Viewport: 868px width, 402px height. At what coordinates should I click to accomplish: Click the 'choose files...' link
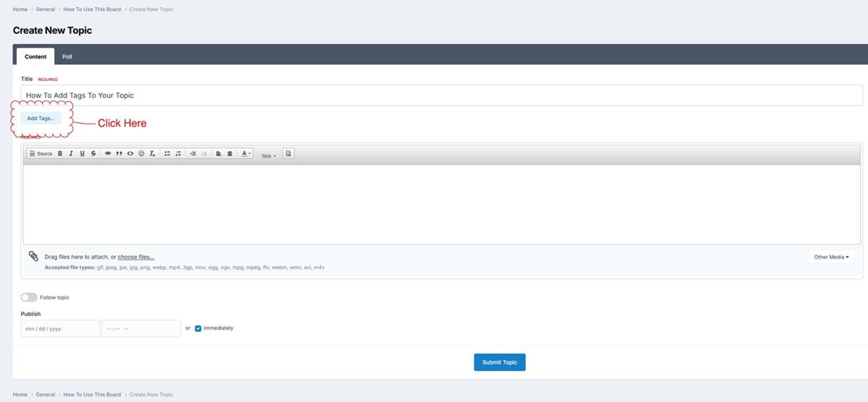[136, 257]
